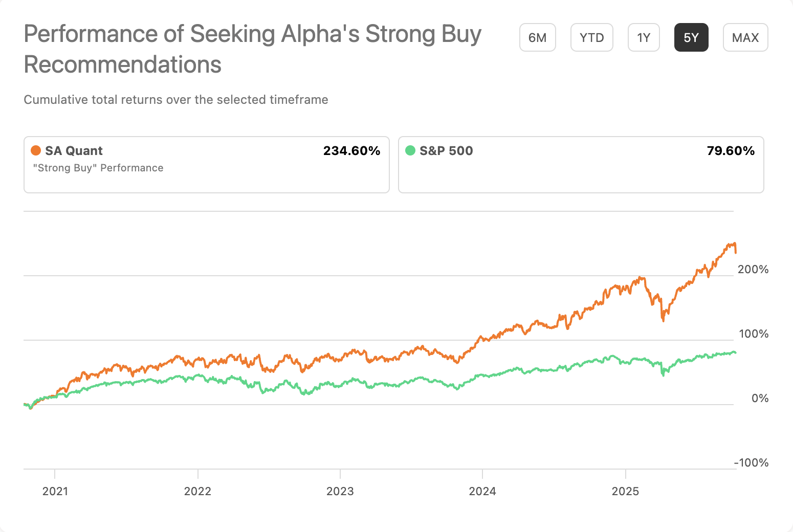The image size is (793, 532).
Task: Click the green S&P 500 legend dot
Action: [410, 150]
